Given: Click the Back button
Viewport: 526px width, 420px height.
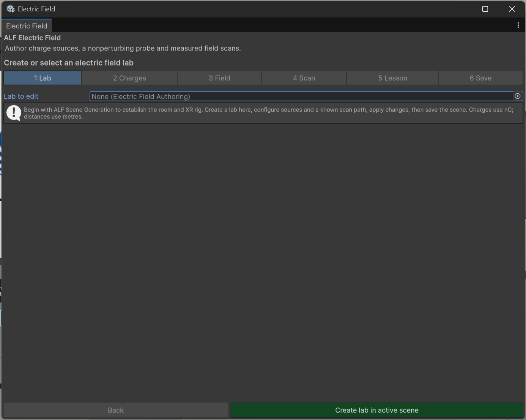Looking at the screenshot, I should 116,410.
